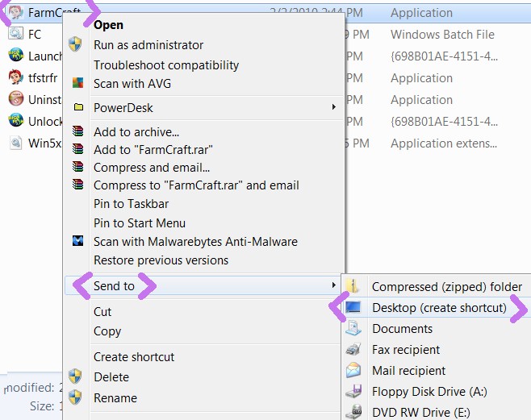
Task: Select the FC file name
Action: coord(35,34)
